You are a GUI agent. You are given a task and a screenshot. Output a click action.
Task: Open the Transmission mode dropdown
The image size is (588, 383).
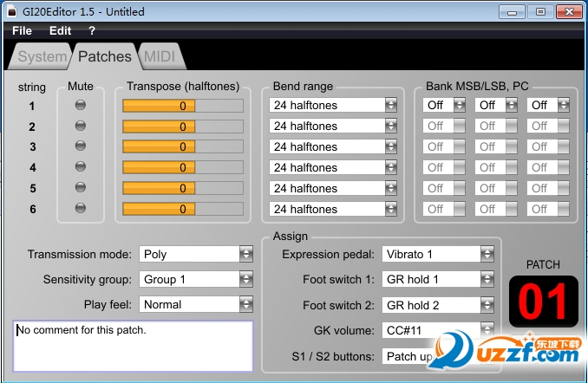click(x=196, y=254)
